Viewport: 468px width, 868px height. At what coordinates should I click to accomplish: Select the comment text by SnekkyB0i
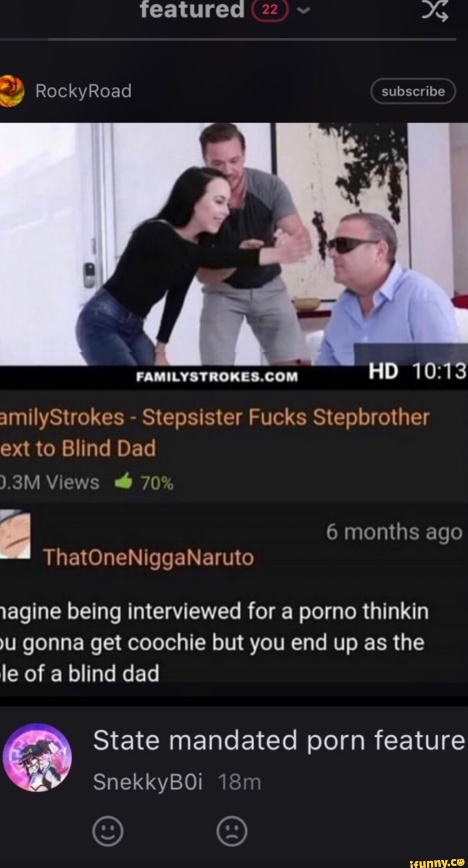(279, 740)
